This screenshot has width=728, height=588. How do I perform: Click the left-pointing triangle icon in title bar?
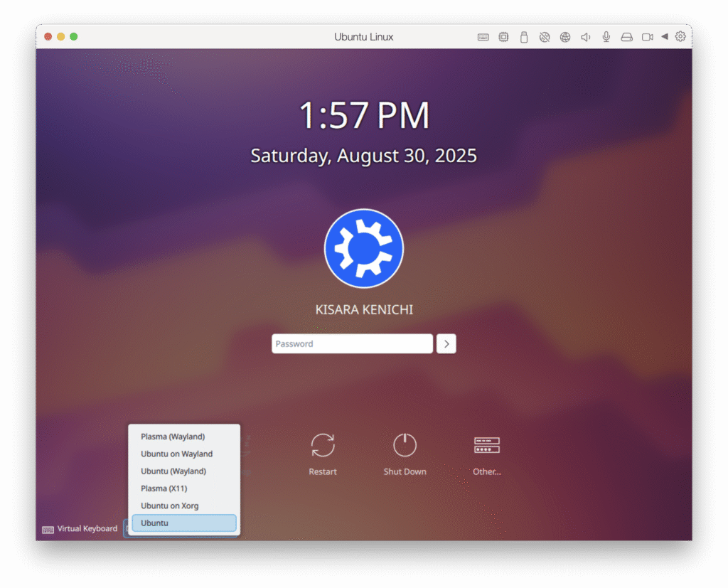point(665,36)
